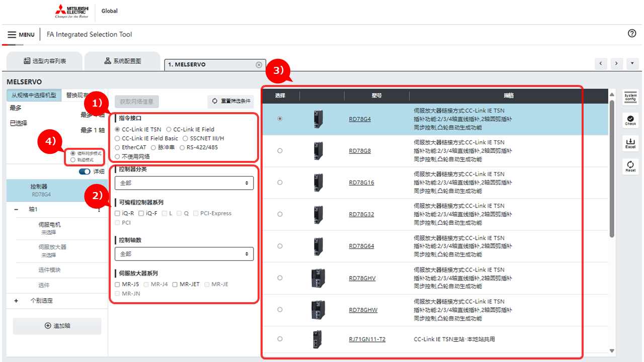Open RJ71GN11-T2 model link
Screen dimensions: 644x362
(367, 339)
